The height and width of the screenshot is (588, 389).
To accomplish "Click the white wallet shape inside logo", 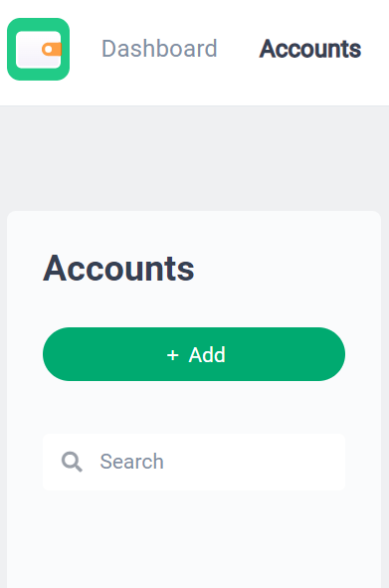I will pyautogui.click(x=38, y=50).
